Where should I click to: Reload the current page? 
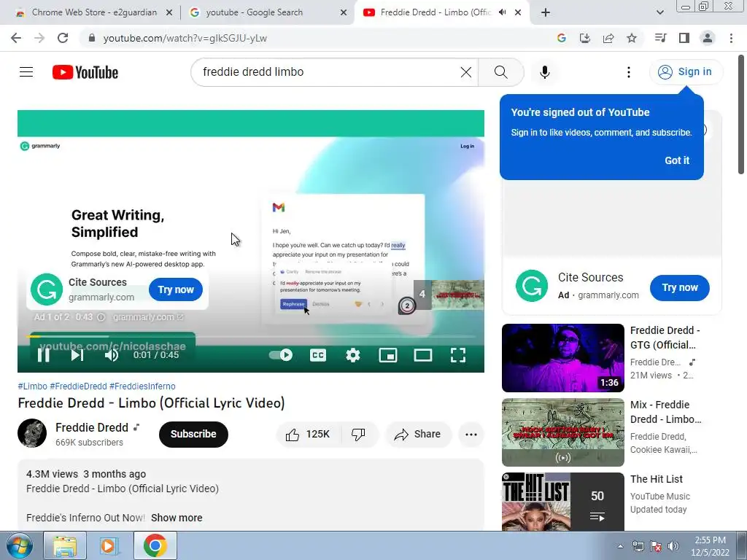[x=63, y=38]
